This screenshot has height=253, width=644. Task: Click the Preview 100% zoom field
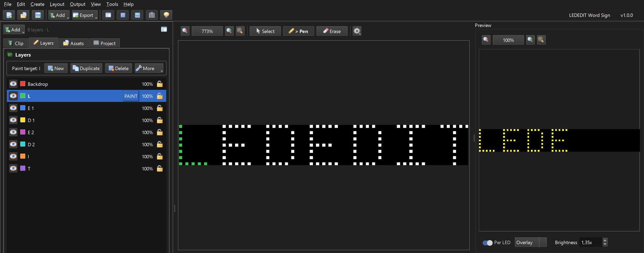508,40
